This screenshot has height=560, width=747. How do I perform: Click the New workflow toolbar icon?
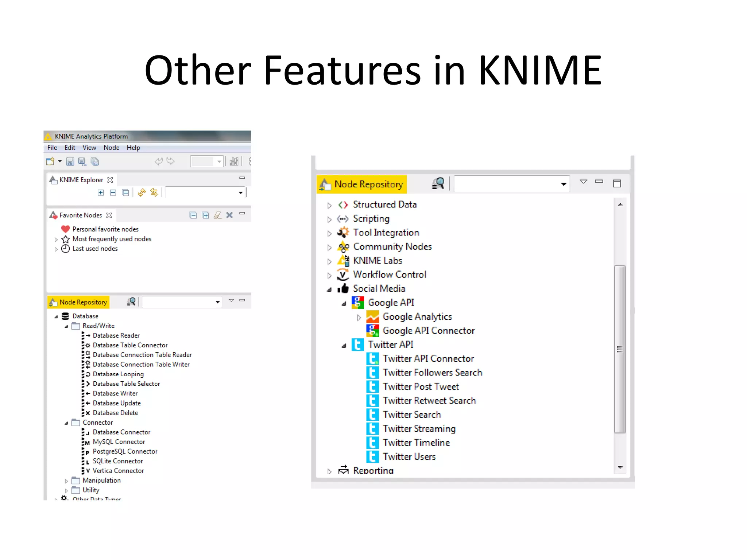coord(50,161)
